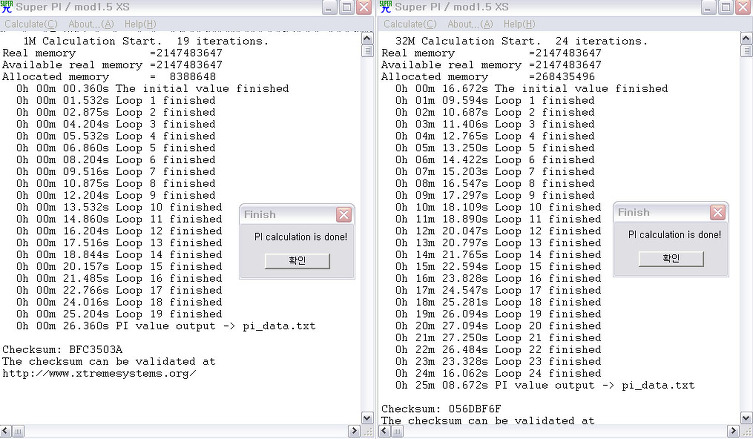Image resolution: width=753 pixels, height=439 pixels.
Task: Minimize the left Super PI window
Action: (x=329, y=7)
